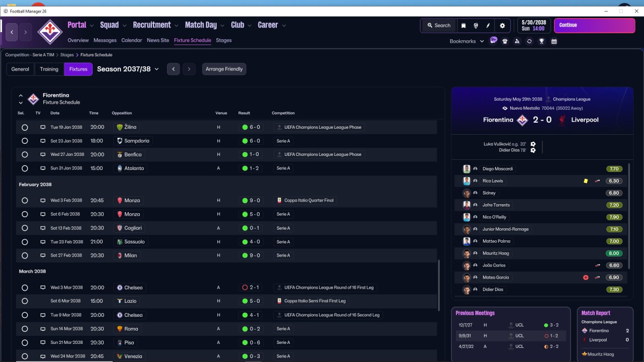Viewport: 644px width, 362px height.
Task: Select the Cagliari fixture radio button
Action: [25, 228]
